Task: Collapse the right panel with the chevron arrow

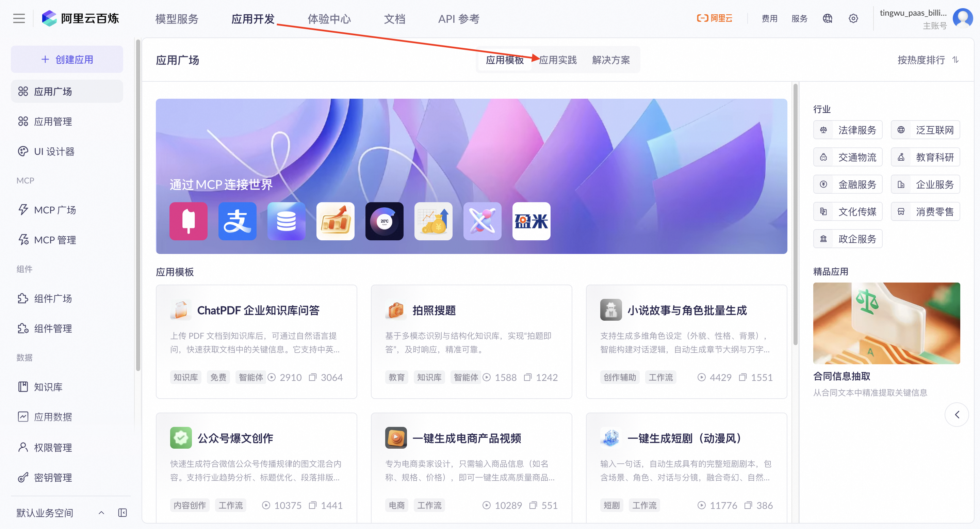Action: [x=957, y=414]
